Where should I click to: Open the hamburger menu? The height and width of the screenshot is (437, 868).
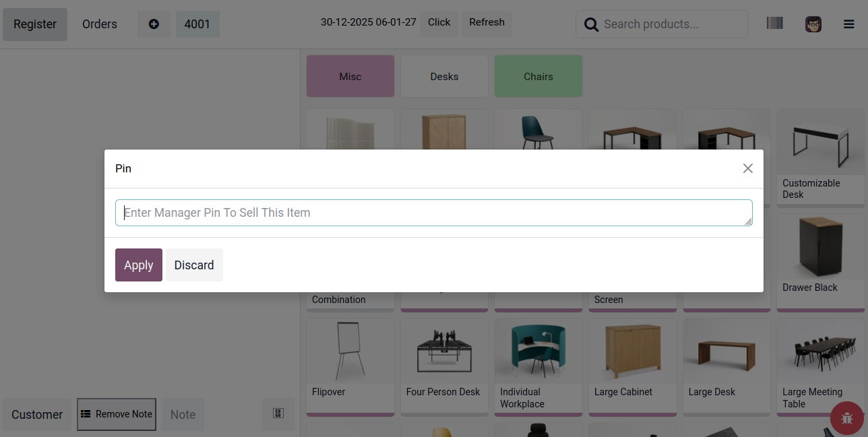848,24
